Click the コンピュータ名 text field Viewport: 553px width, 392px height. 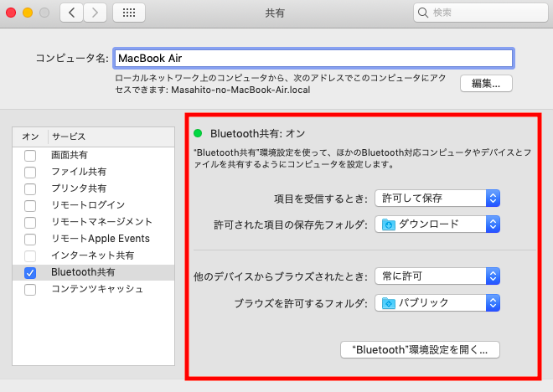(x=313, y=58)
